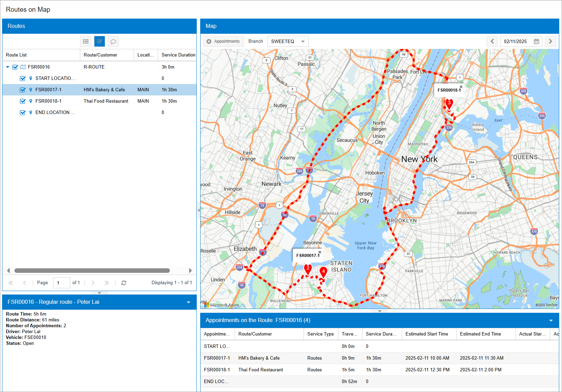Select the START LO... appointment row

pyautogui.click(x=380, y=346)
